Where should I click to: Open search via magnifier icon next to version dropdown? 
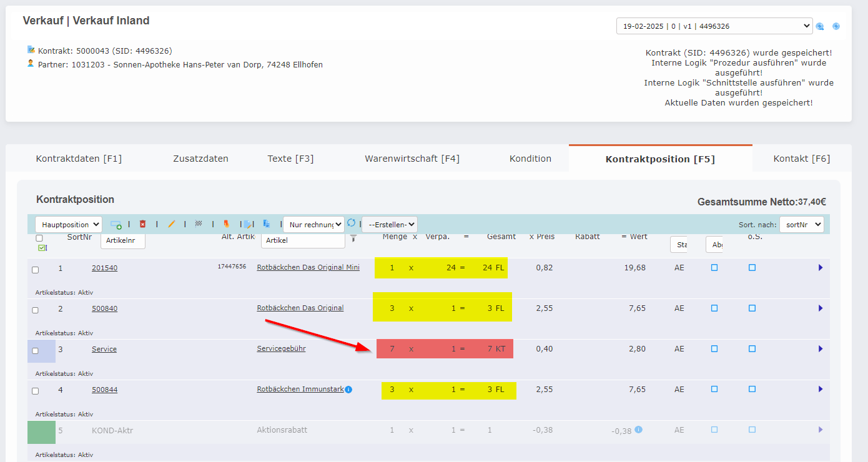820,26
